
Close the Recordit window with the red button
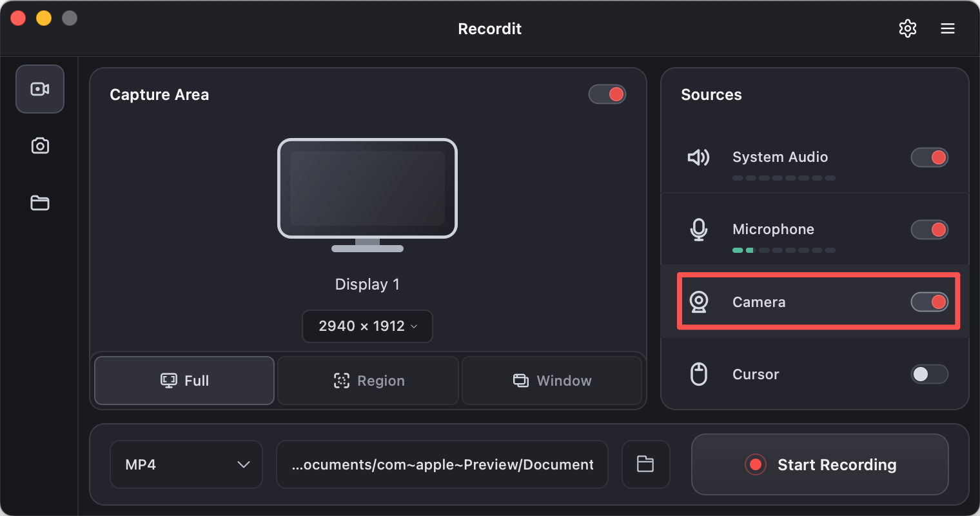(18, 18)
